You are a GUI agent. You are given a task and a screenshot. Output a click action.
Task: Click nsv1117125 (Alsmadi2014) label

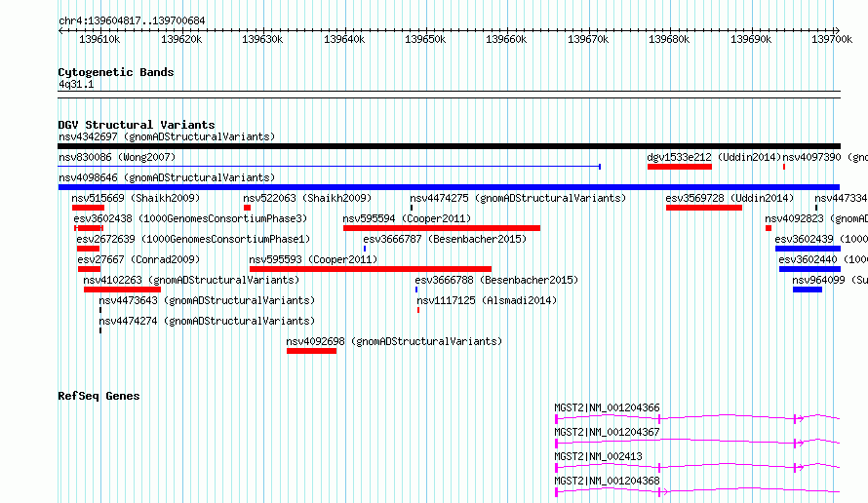(x=487, y=300)
